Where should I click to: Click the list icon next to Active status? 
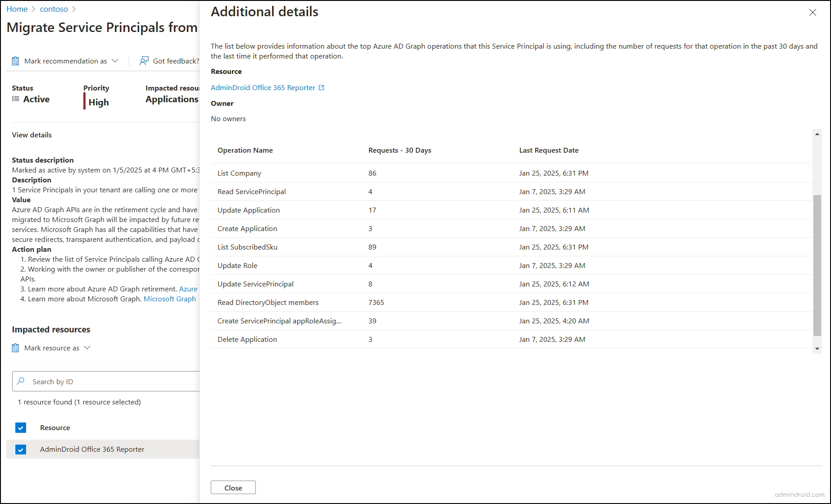tap(15, 99)
